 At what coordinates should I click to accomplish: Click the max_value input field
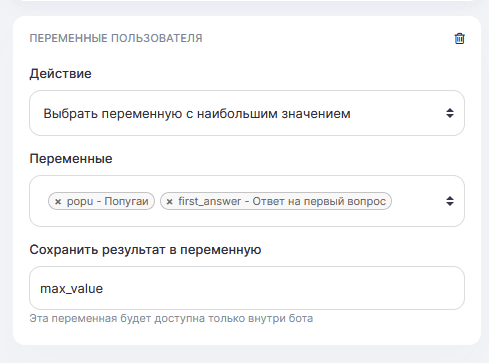tap(247, 288)
